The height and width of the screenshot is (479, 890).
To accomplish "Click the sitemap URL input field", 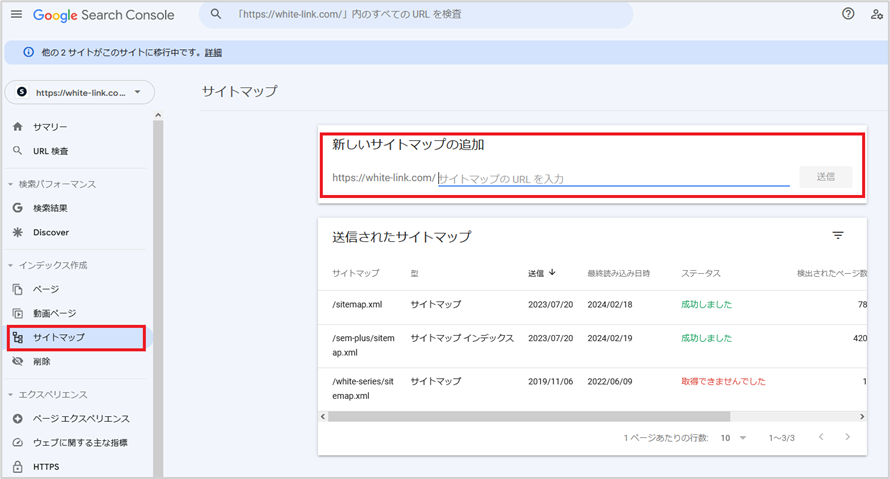I will (614, 179).
